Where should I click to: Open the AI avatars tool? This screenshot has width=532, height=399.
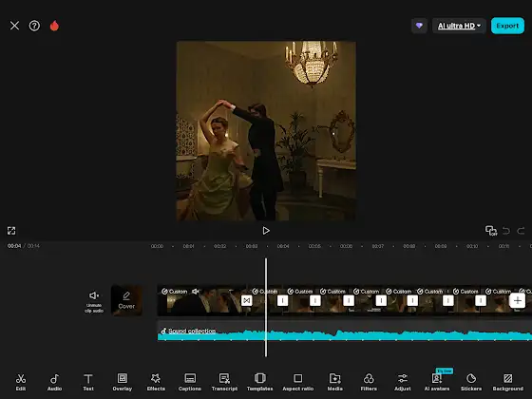437,382
